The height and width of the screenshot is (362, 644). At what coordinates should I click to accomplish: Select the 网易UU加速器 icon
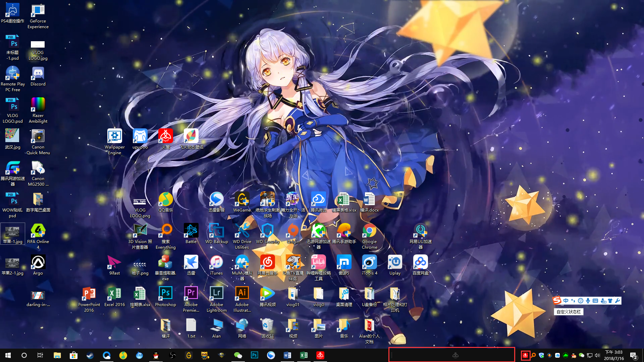421,236
